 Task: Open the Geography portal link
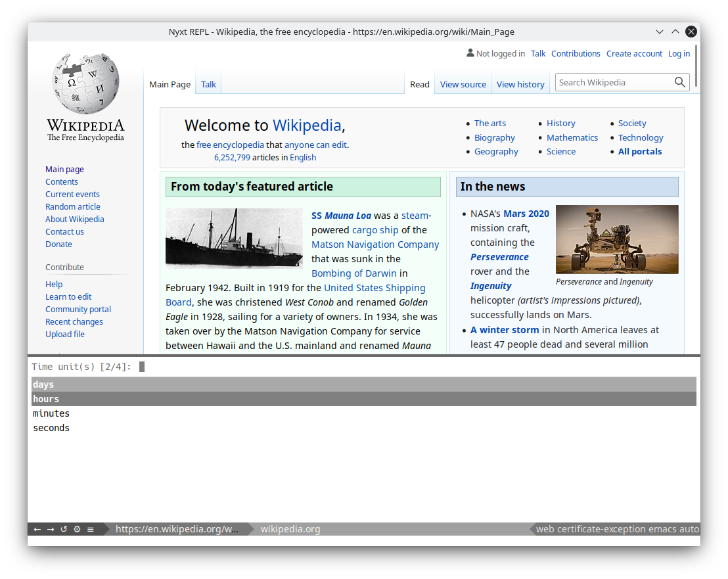point(496,152)
